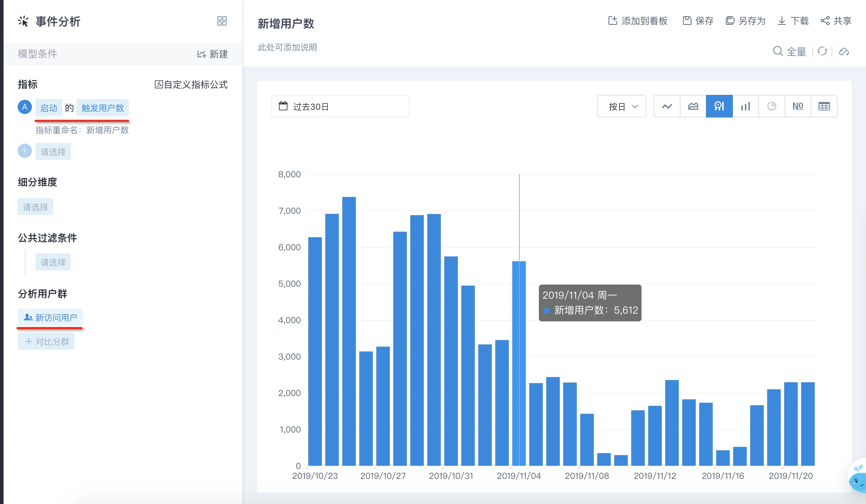
Task: Refresh the chart data
Action: pyautogui.click(x=822, y=52)
